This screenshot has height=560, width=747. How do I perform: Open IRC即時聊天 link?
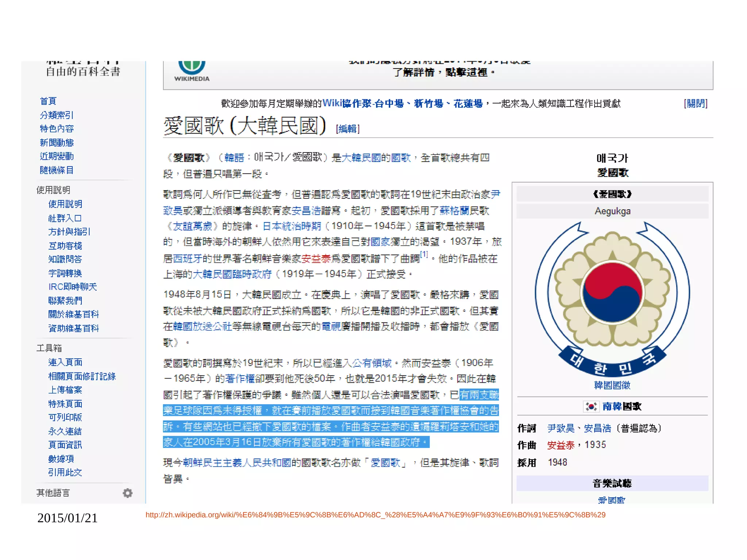73,287
